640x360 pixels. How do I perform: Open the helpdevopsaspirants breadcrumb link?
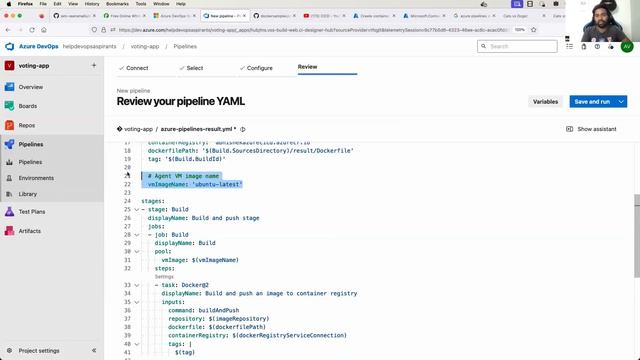89,47
